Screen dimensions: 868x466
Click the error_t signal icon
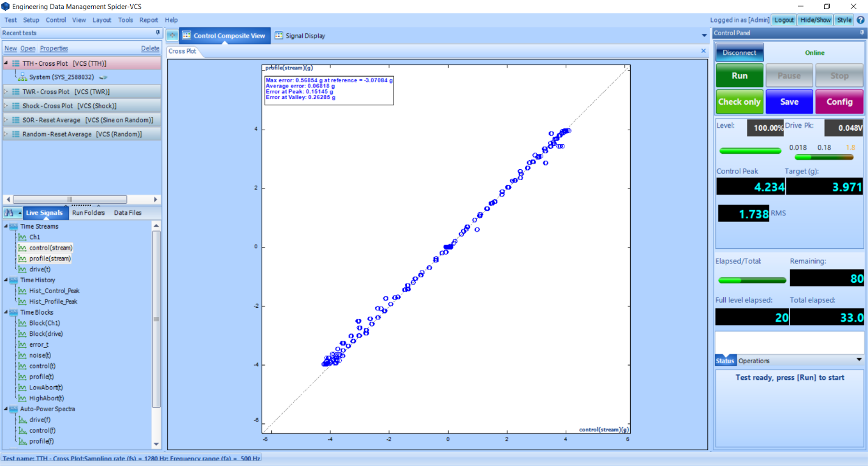[23, 344]
